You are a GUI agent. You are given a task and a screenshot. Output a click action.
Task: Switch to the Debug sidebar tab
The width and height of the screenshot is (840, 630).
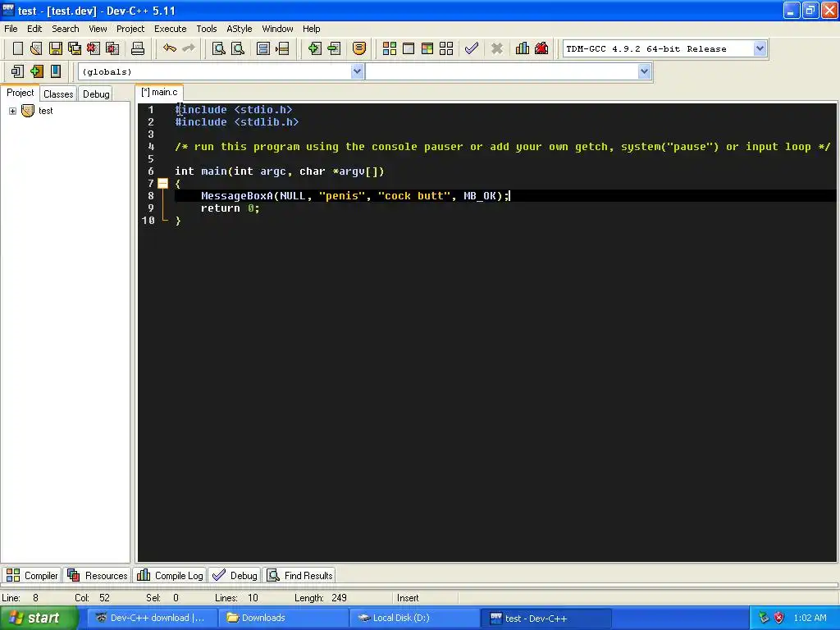point(96,94)
